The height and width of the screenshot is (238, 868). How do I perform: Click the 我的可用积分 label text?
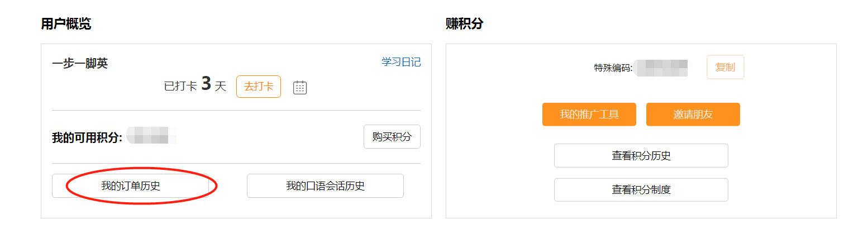[x=87, y=137]
